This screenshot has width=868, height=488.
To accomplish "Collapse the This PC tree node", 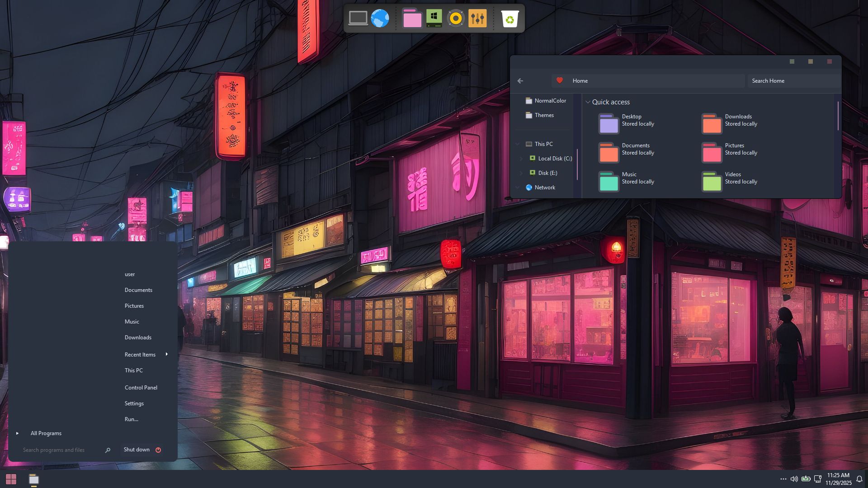I will pyautogui.click(x=518, y=144).
